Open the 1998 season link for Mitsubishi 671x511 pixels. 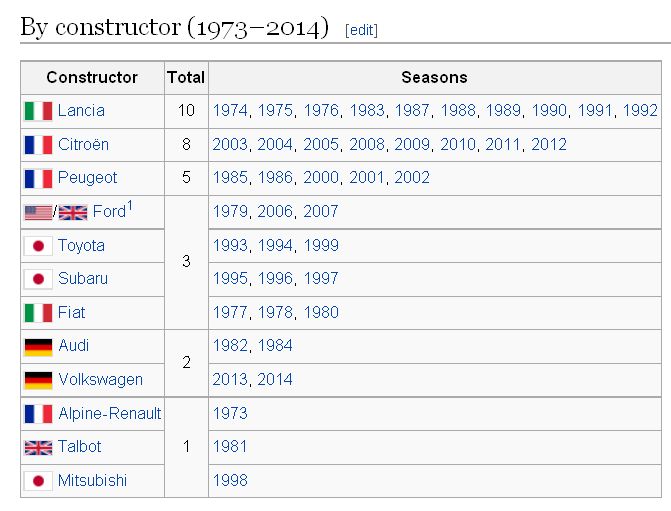[x=230, y=481]
